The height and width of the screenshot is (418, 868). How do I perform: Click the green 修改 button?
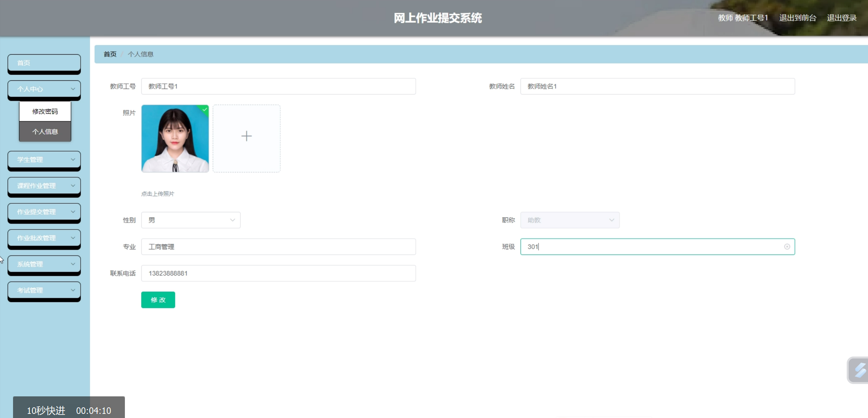(x=158, y=300)
